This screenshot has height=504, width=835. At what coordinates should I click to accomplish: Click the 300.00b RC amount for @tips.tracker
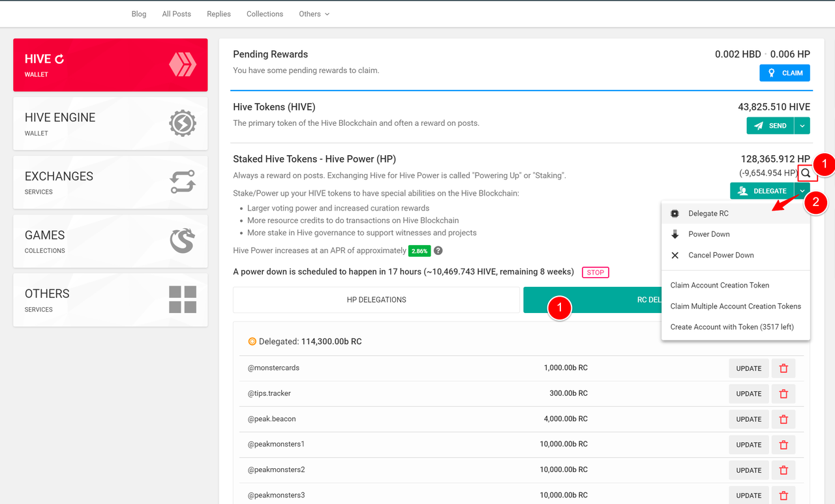pyautogui.click(x=568, y=393)
